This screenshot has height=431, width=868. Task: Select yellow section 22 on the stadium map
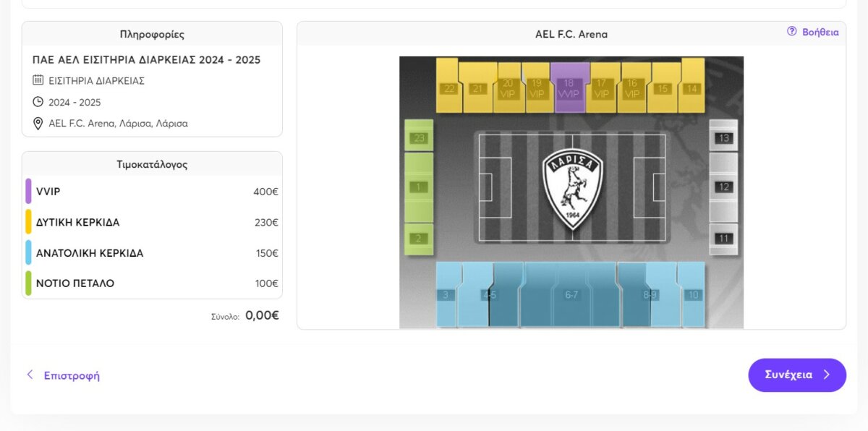(448, 88)
